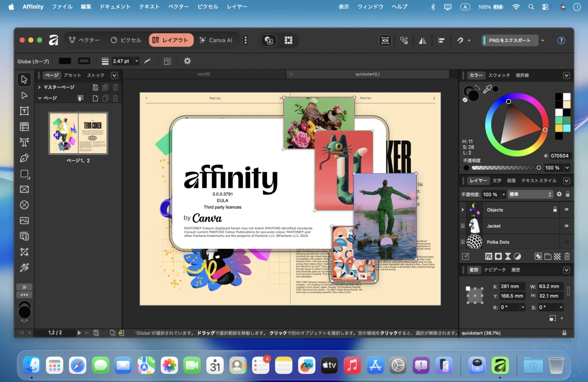
Task: Expand the Objects layer group
Action: coord(462,210)
